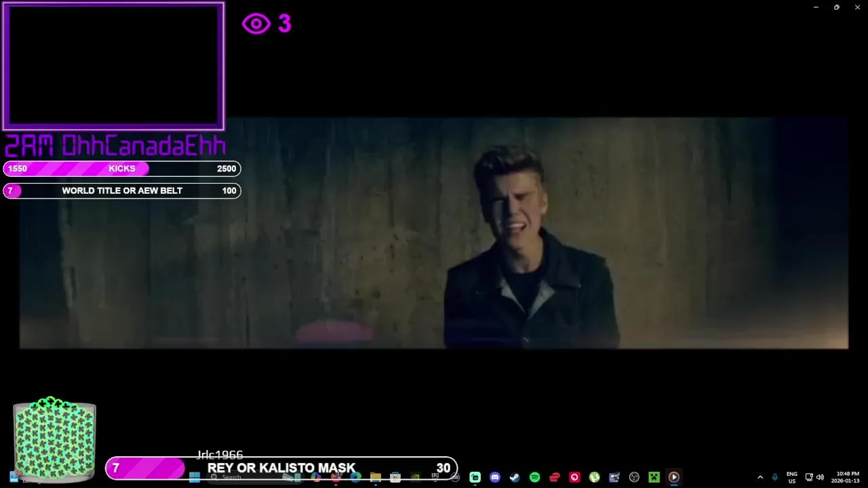The height and width of the screenshot is (488, 868).
Task: Show hidden tray icons with the chevron
Action: [760, 477]
